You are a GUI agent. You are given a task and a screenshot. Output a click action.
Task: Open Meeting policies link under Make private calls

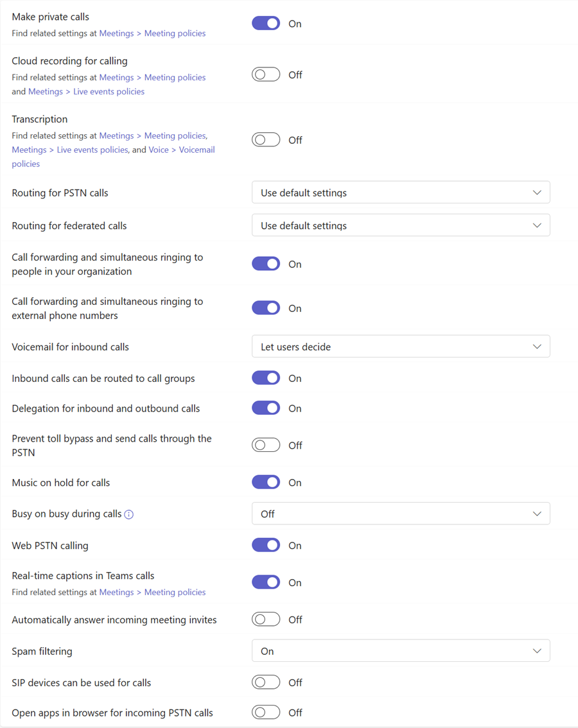pos(175,33)
